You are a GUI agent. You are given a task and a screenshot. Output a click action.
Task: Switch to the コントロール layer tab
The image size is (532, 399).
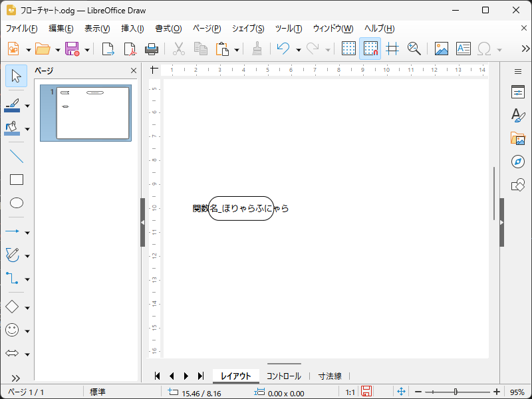point(284,376)
